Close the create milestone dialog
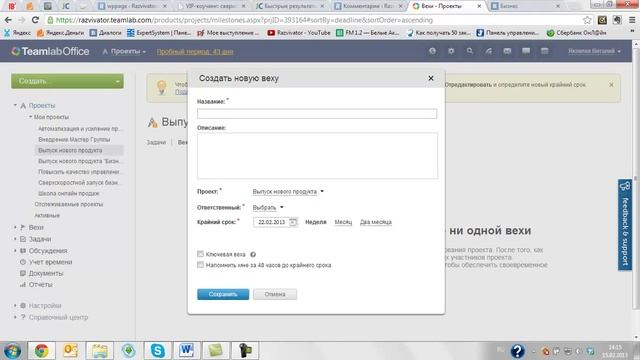 (x=431, y=78)
